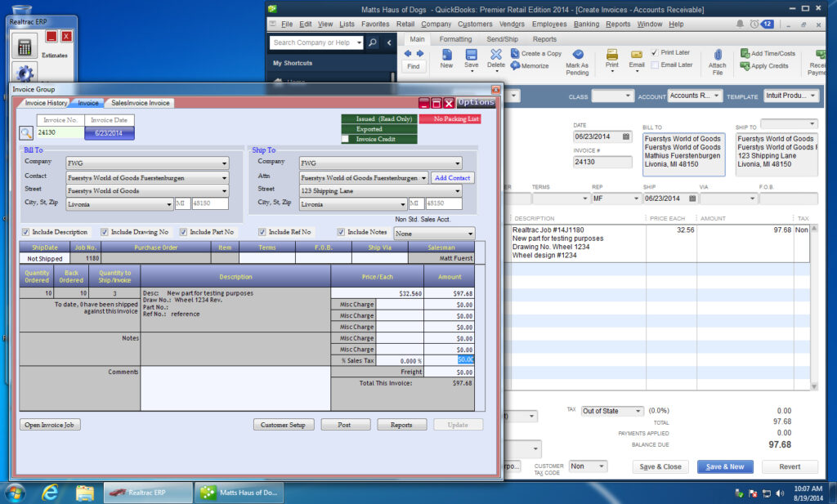Open Windows Explorer folder from taskbar
This screenshot has width=837, height=504.
(84, 493)
